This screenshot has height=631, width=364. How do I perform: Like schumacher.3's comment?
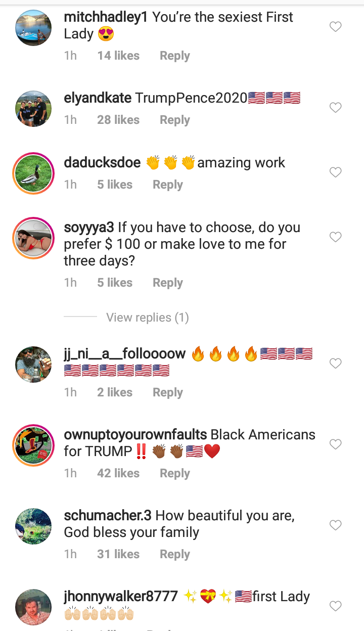336,525
